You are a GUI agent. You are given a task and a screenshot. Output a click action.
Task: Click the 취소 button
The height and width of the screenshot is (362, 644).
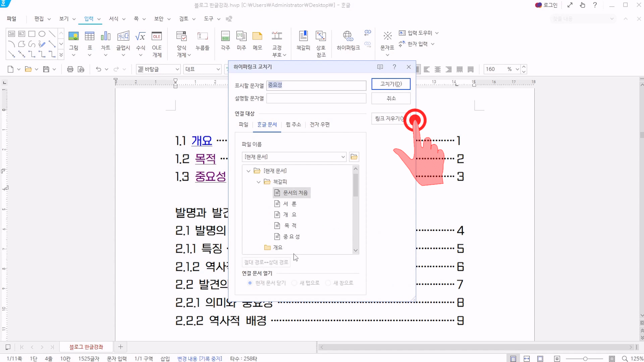pos(391,99)
